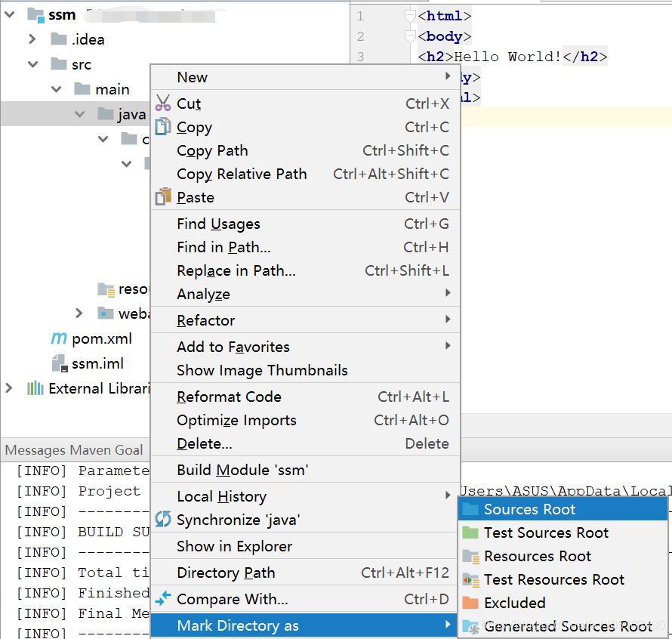Screen dimensions: 672x639
Task: Click the Synchronize refresh icon
Action: tap(163, 520)
